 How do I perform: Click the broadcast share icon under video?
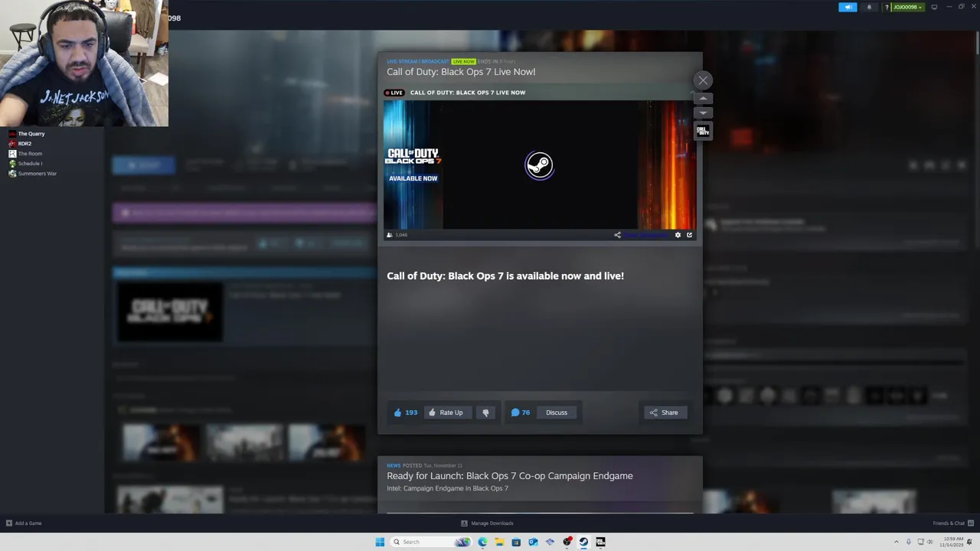(617, 235)
